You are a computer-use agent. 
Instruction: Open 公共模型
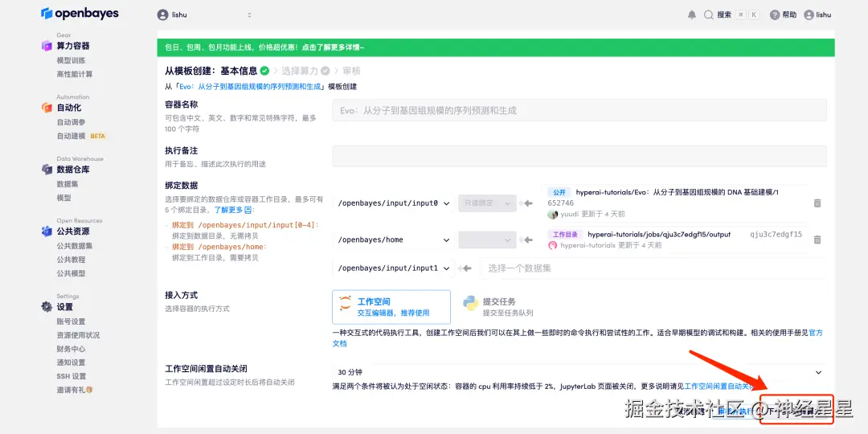pos(71,273)
